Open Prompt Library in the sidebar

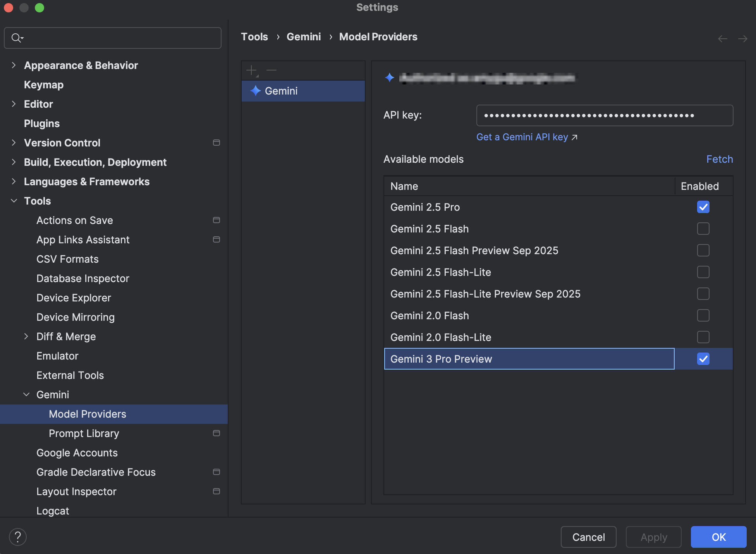tap(84, 434)
